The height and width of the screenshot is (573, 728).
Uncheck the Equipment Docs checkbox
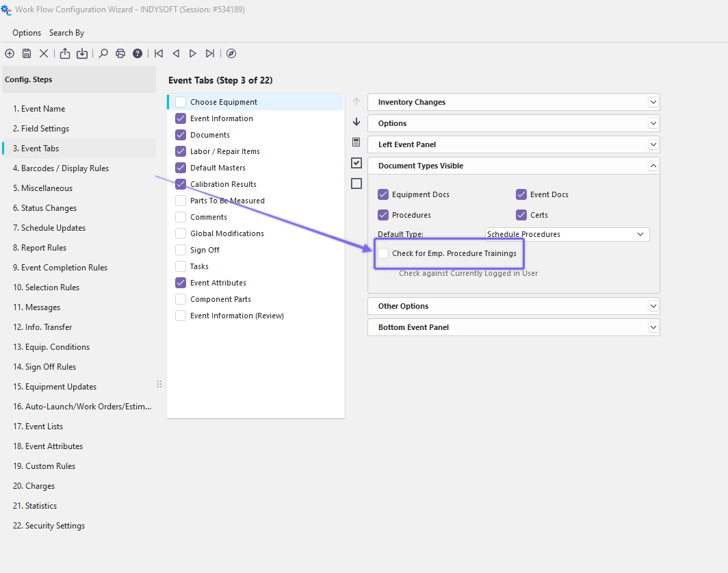pos(383,194)
